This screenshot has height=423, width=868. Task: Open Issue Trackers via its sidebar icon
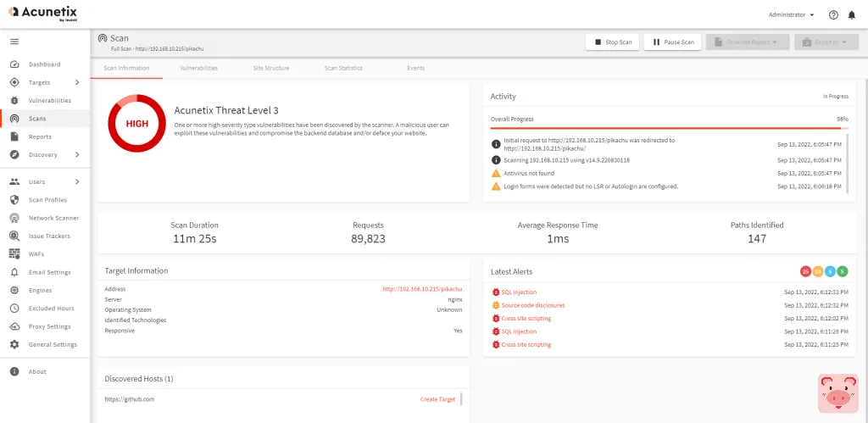coord(14,237)
